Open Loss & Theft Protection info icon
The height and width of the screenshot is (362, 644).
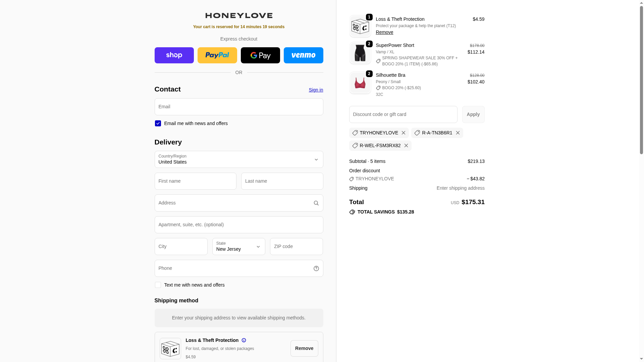click(x=244, y=340)
